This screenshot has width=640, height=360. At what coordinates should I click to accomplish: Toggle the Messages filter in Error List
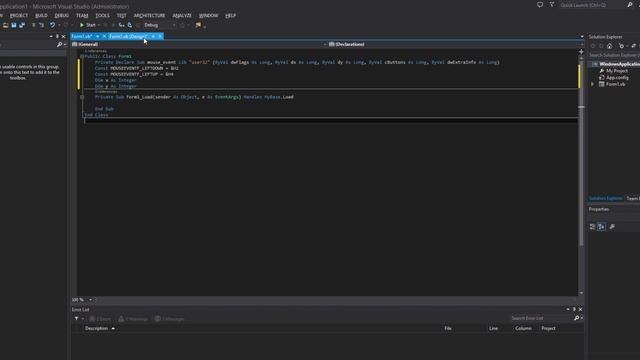[x=170, y=319]
